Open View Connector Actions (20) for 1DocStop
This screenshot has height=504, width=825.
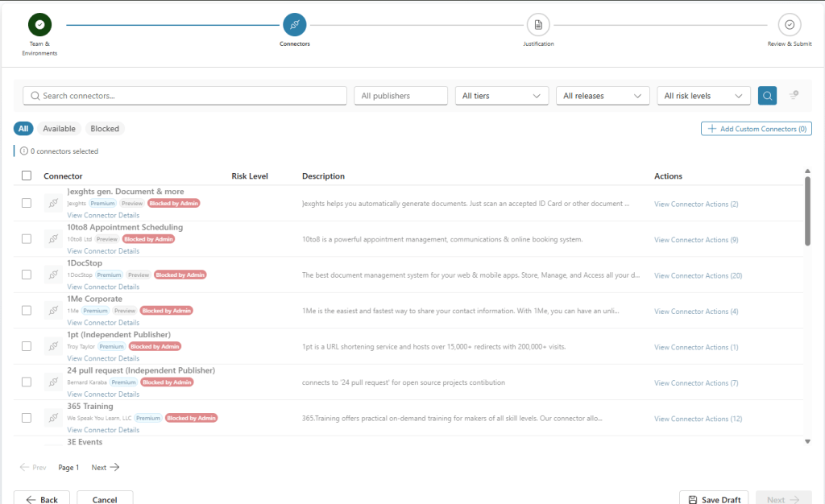tap(698, 275)
